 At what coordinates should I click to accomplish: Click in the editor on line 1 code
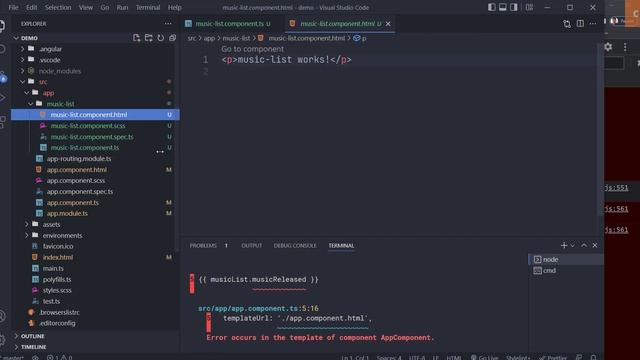(286, 60)
